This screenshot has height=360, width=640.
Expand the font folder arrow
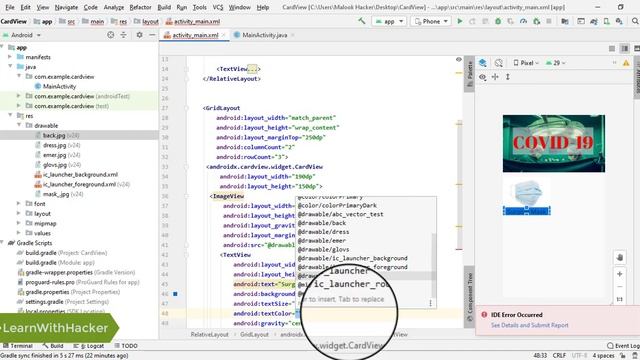19,203
